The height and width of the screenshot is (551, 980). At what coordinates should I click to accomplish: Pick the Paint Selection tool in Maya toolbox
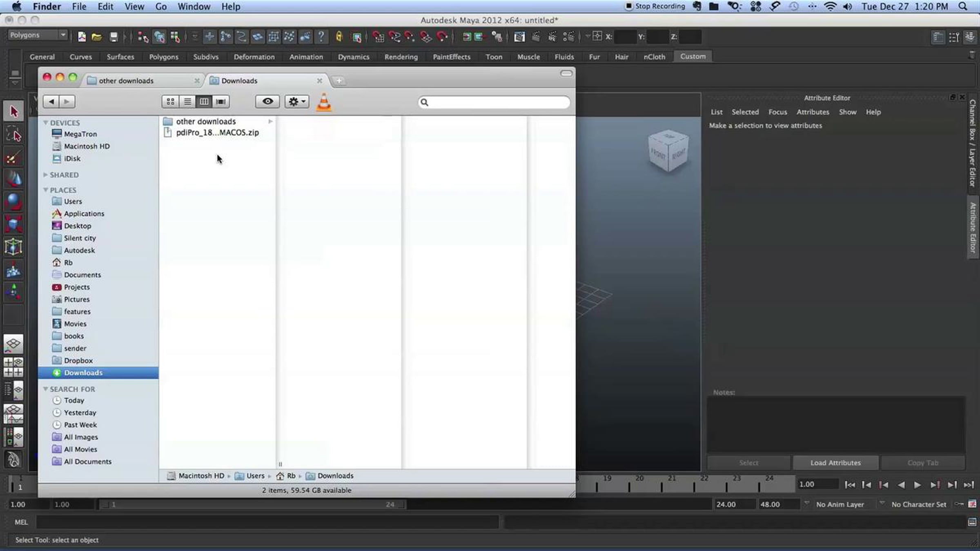13,157
